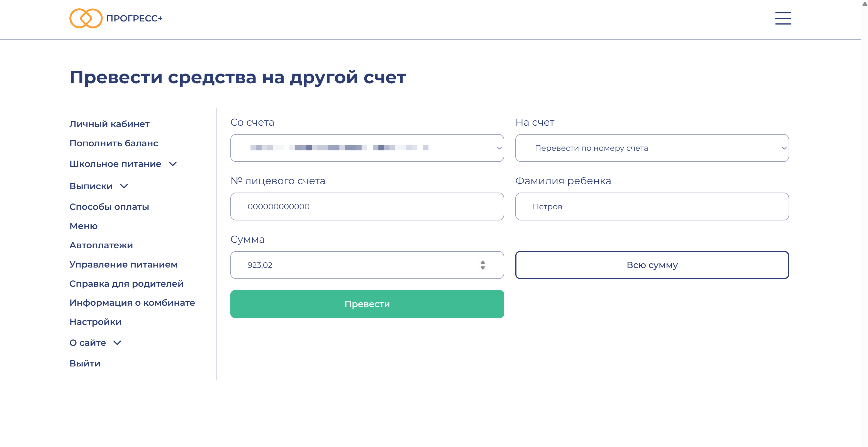Open Пополнить баланс page

[114, 143]
